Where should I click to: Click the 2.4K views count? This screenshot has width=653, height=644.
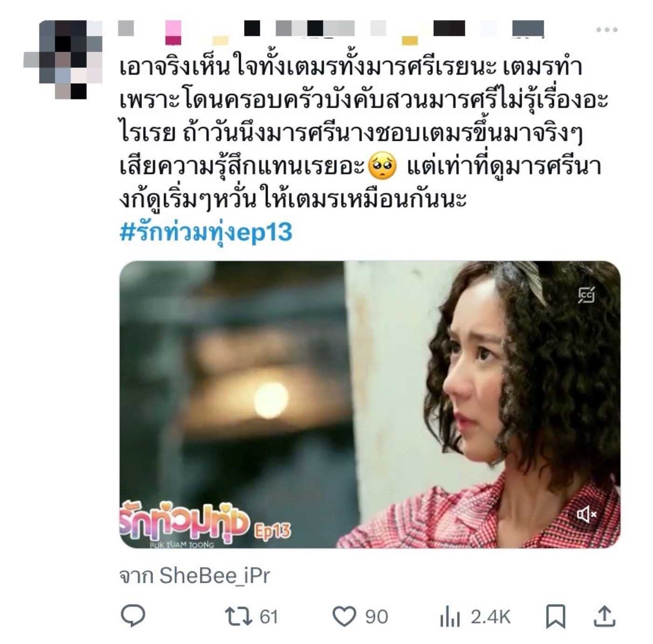(x=490, y=617)
